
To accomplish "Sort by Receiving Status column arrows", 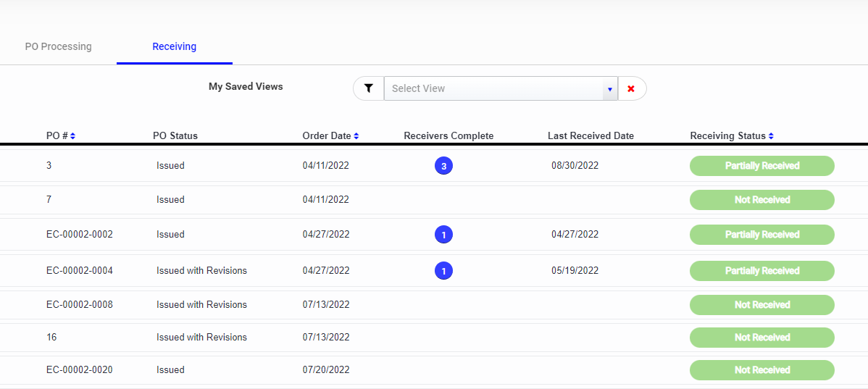I will point(771,136).
